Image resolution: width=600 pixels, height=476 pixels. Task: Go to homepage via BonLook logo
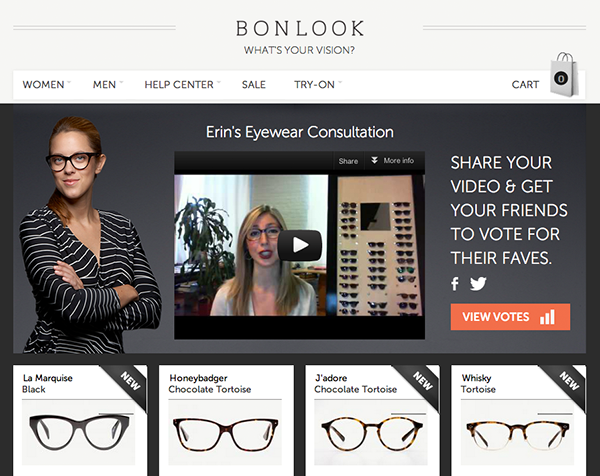[300, 29]
